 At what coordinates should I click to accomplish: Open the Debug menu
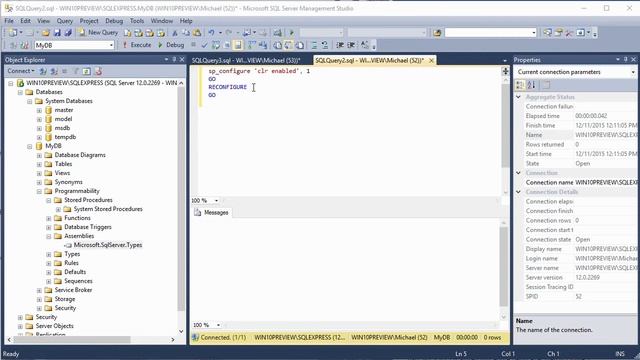114,21
